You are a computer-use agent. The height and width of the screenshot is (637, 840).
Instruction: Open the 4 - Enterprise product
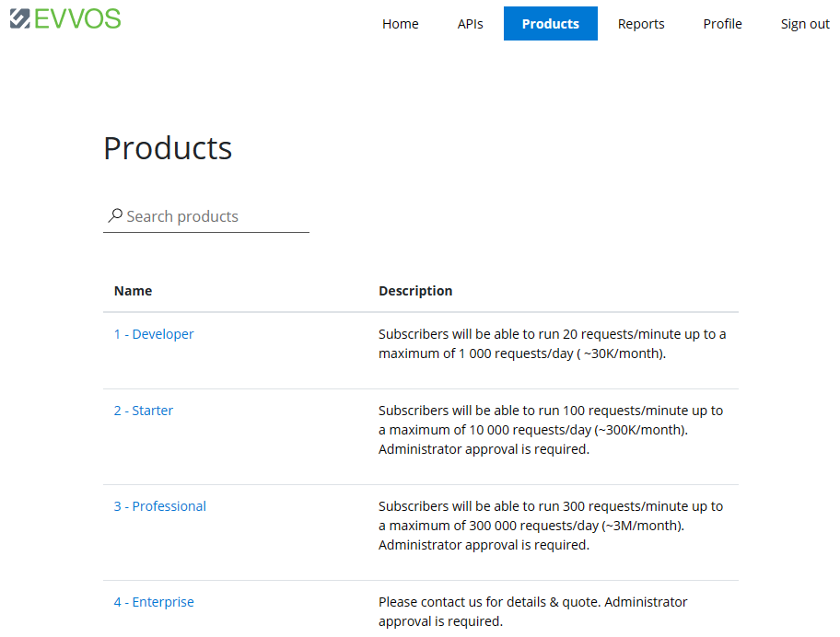pos(154,602)
